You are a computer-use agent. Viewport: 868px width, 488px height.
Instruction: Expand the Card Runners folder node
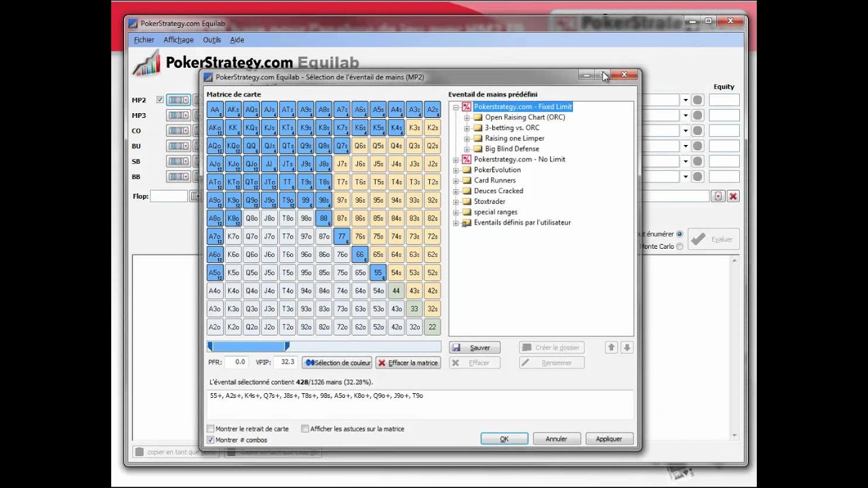click(456, 181)
